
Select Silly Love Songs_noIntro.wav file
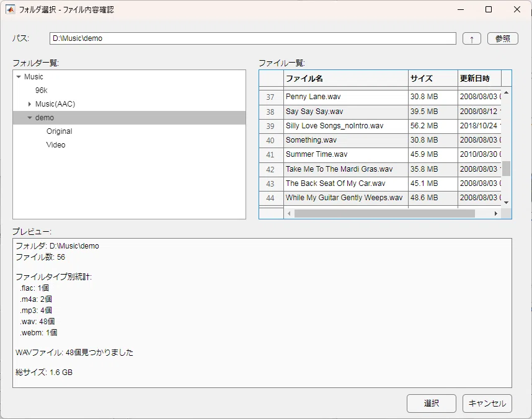[346, 126]
